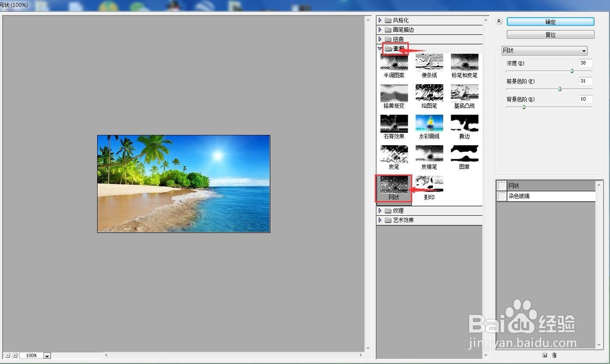
Task: Select the 网状 effect layer row
Action: point(546,186)
